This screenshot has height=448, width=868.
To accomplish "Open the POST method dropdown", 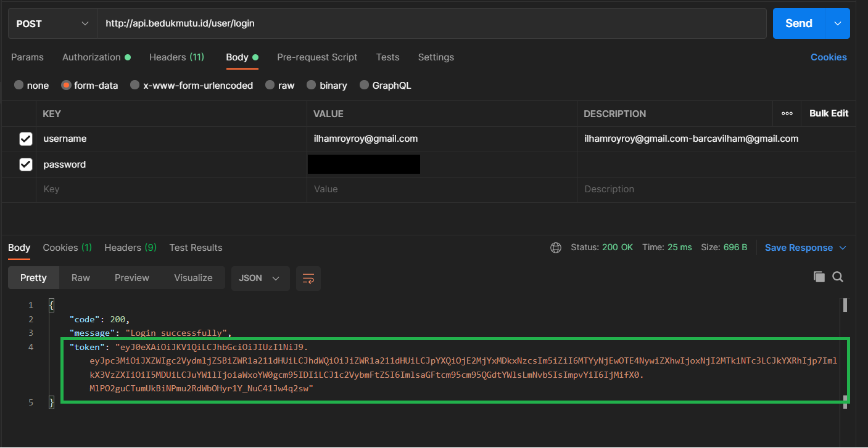I will [x=52, y=23].
